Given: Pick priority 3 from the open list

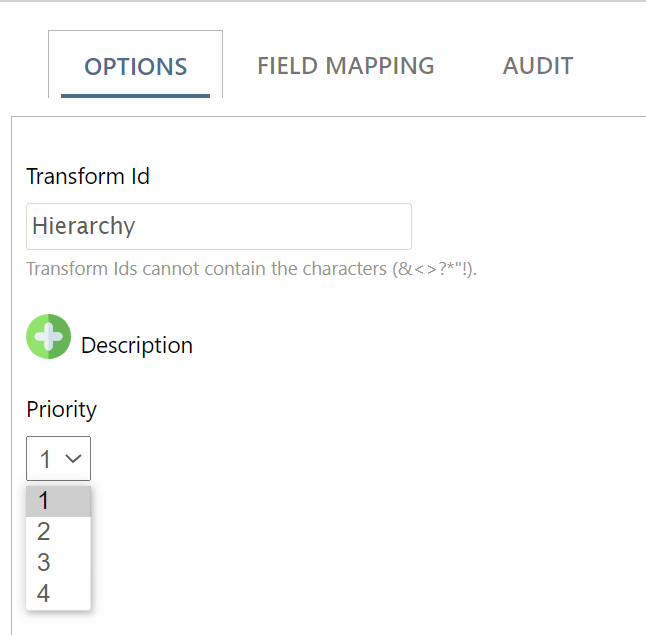Looking at the screenshot, I should click(x=59, y=562).
